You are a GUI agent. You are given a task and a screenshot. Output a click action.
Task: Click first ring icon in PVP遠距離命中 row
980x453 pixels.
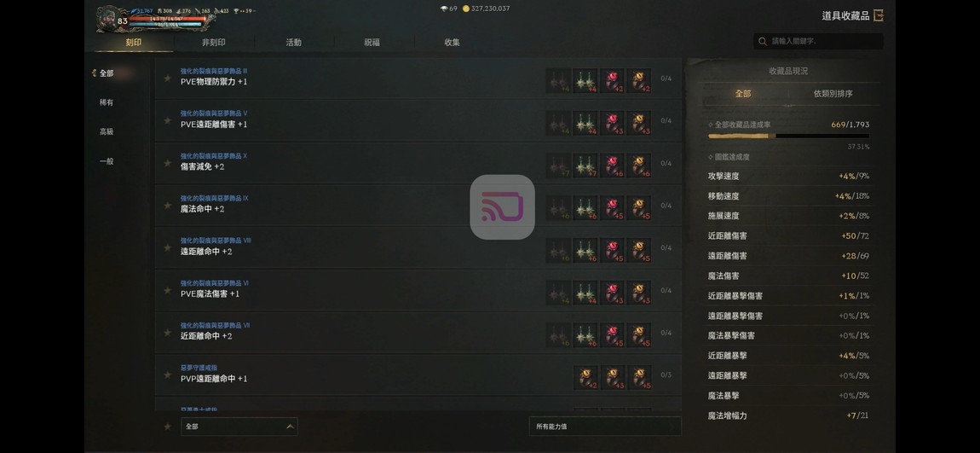(x=585, y=378)
